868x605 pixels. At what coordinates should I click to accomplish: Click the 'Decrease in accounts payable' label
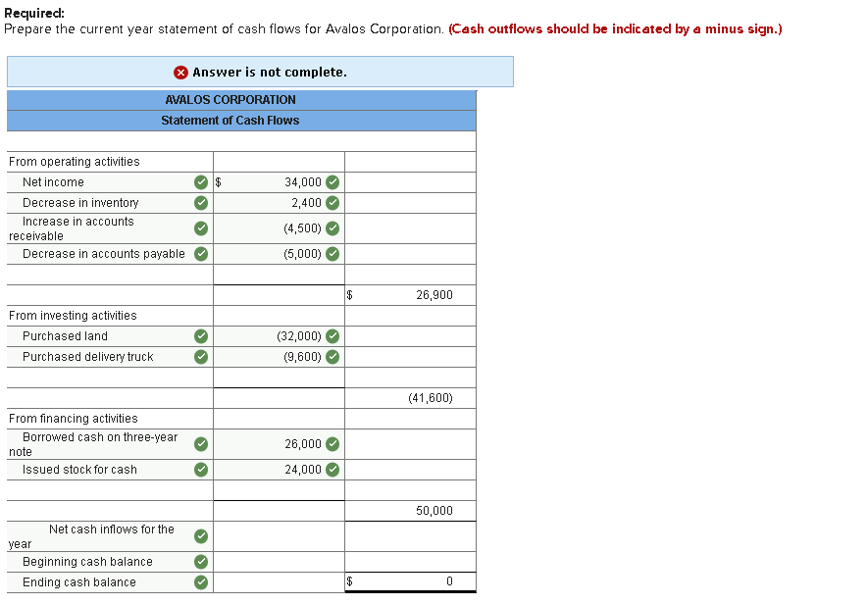click(104, 254)
